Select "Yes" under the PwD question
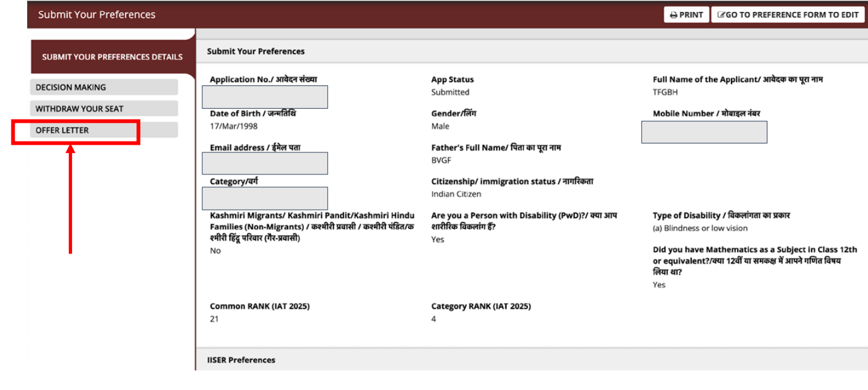Screen dimensions: 868x390 pos(438,240)
